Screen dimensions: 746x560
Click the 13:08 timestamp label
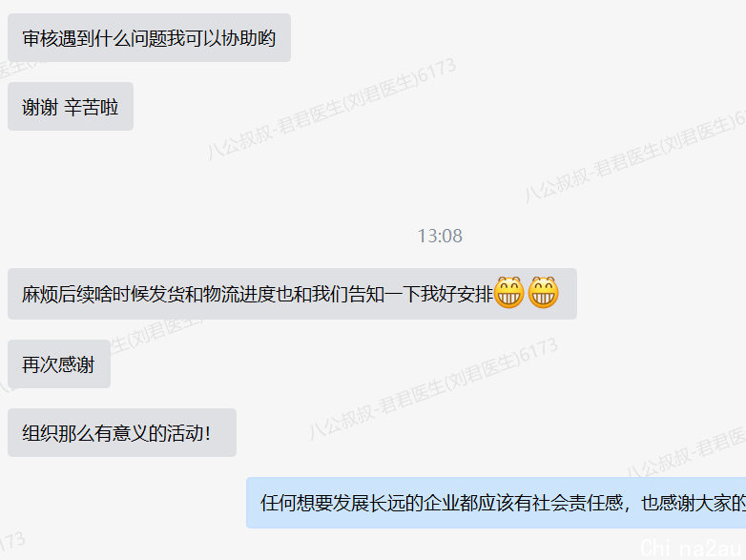[440, 236]
